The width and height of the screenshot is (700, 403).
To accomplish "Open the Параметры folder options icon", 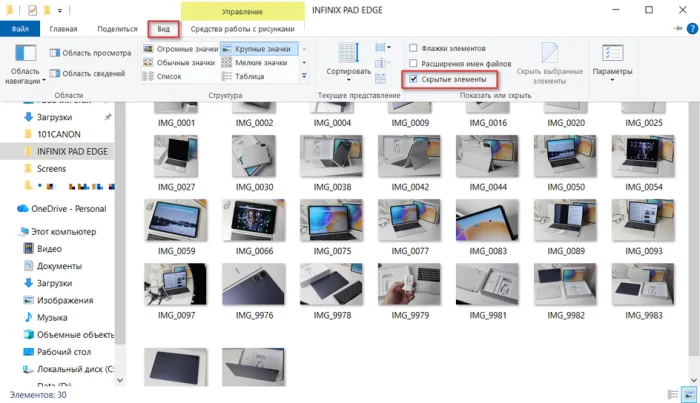I will (612, 62).
